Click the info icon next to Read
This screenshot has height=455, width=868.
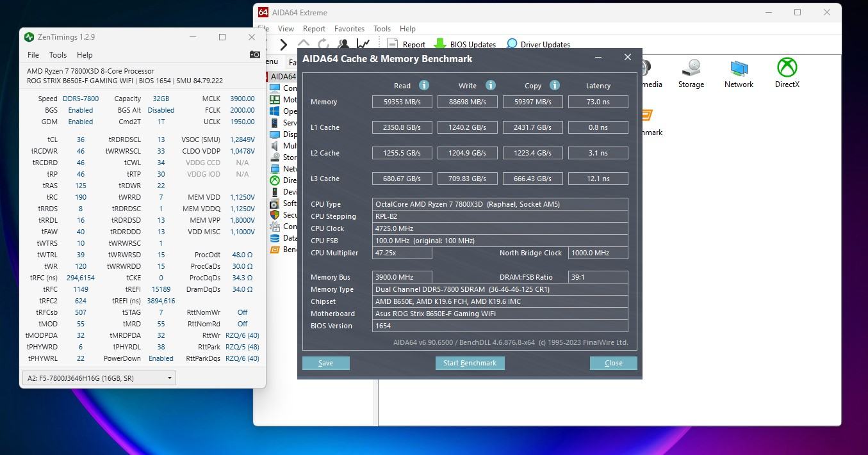[424, 85]
